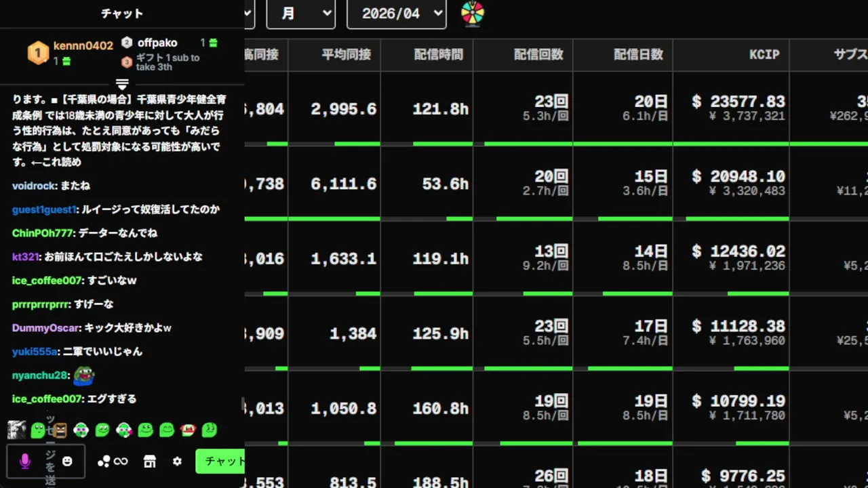The height and width of the screenshot is (488, 868).
Task: Click the average viewers cell 1,050.8
Action: [344, 409]
